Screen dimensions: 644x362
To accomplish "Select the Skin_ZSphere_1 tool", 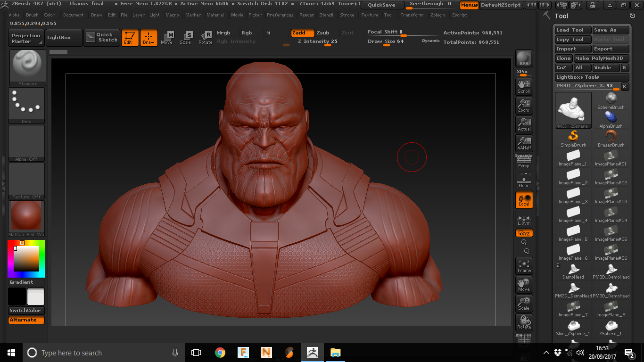I will (x=573, y=327).
